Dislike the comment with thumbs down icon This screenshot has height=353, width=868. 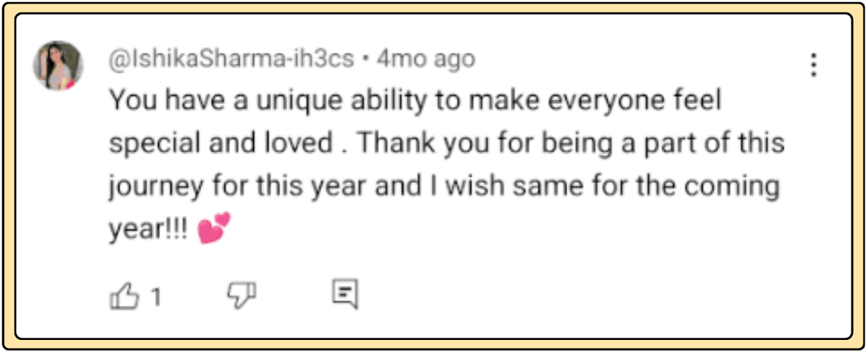(242, 294)
